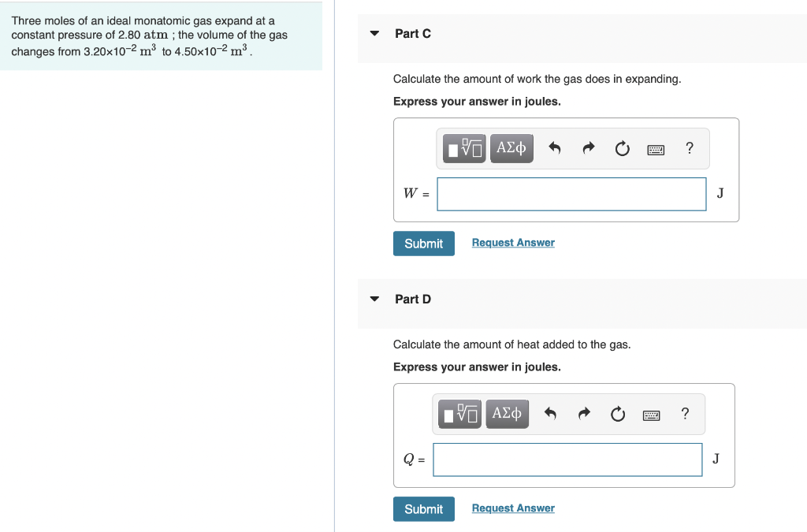Submit the Part D answer
Viewport: 807px width, 532px height.
(423, 509)
